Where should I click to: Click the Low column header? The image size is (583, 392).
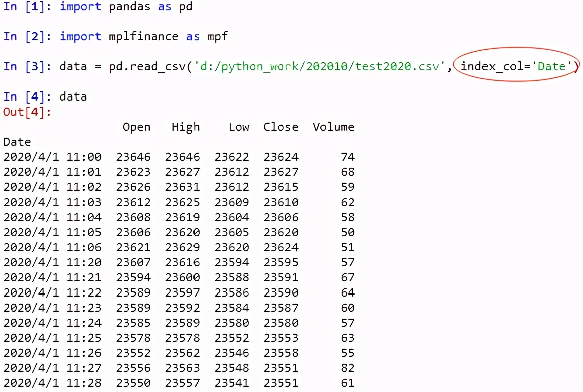point(238,127)
